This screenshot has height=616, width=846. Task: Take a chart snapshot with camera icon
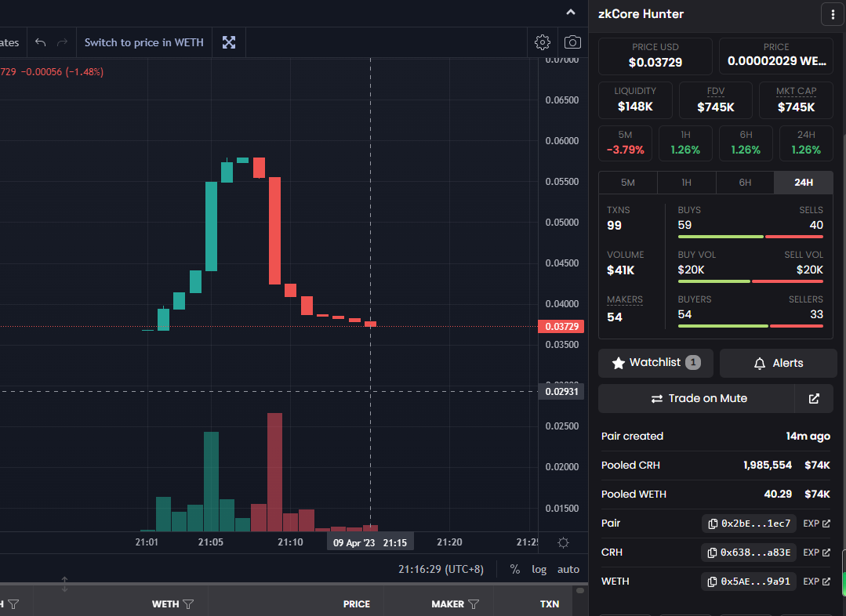click(572, 42)
